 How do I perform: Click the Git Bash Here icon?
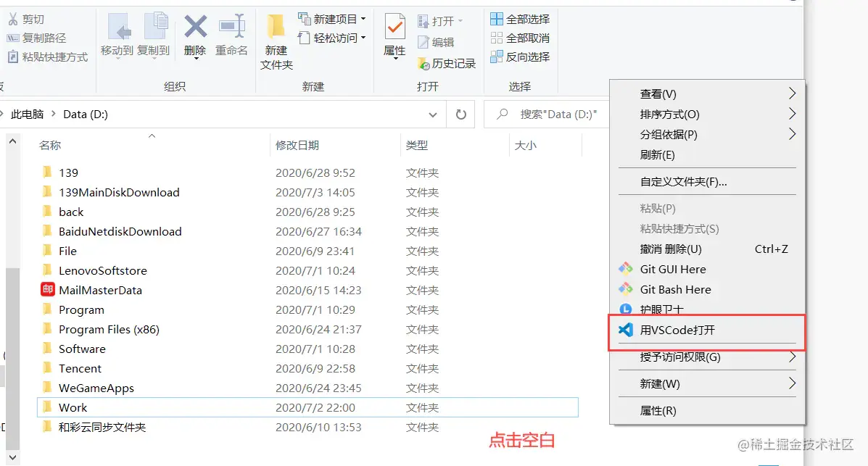626,289
